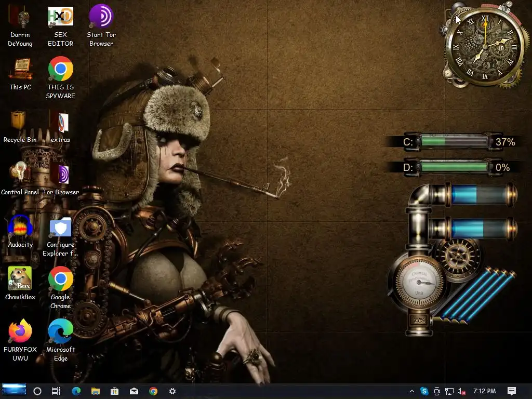Viewport: 532px width, 399px height.
Task: Select the This PC desktop icon
Action: [x=20, y=74]
